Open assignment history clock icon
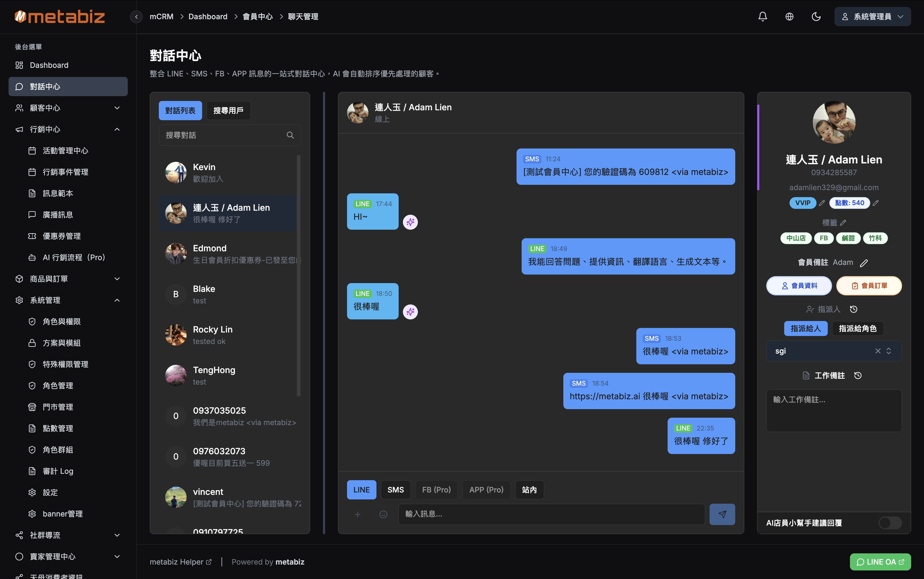This screenshot has width=924, height=579. [854, 309]
